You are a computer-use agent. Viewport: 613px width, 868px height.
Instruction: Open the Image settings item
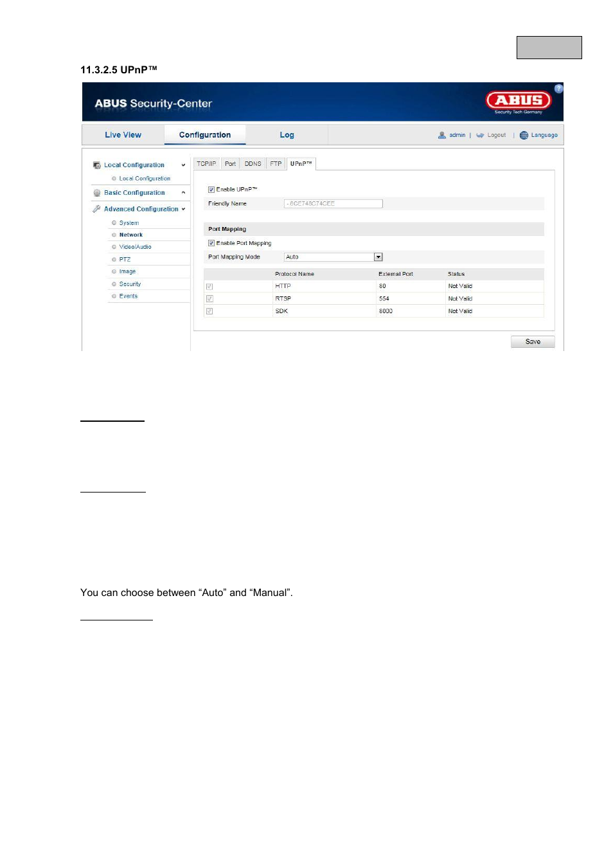pyautogui.click(x=127, y=272)
